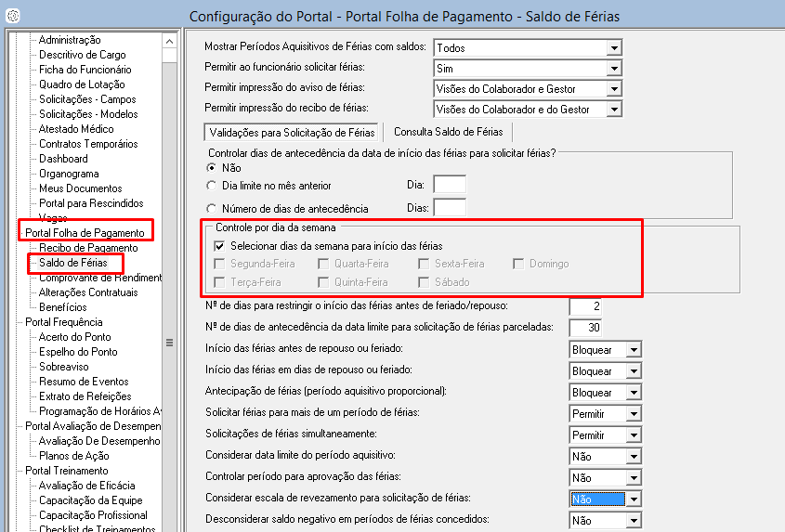Viewport: 785px width, 532px height.
Task: Click the days-before-holiday field showing 2
Action: click(x=585, y=306)
